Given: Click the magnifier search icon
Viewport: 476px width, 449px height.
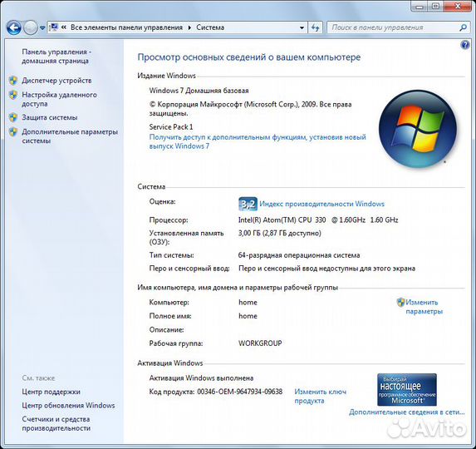Looking at the screenshot, I should pyautogui.click(x=463, y=27).
